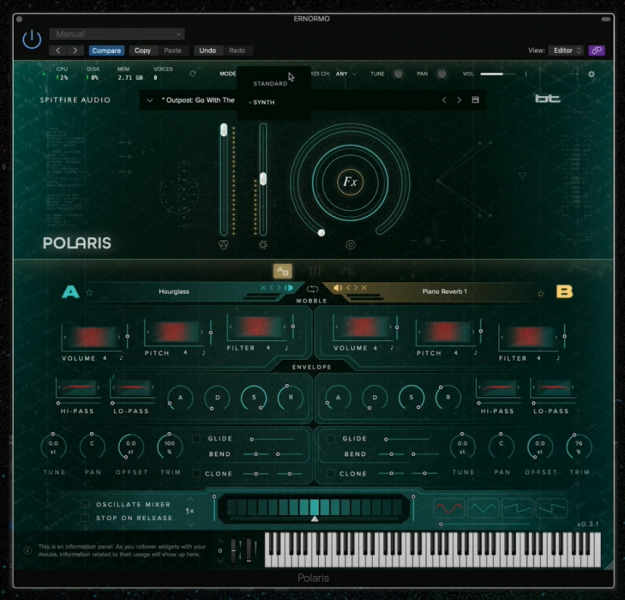The image size is (625, 600).
Task: Open the Fx center button
Action: tap(350, 182)
